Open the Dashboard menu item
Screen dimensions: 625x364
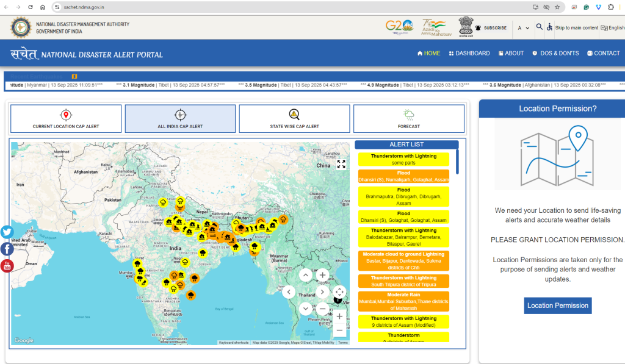coord(469,54)
